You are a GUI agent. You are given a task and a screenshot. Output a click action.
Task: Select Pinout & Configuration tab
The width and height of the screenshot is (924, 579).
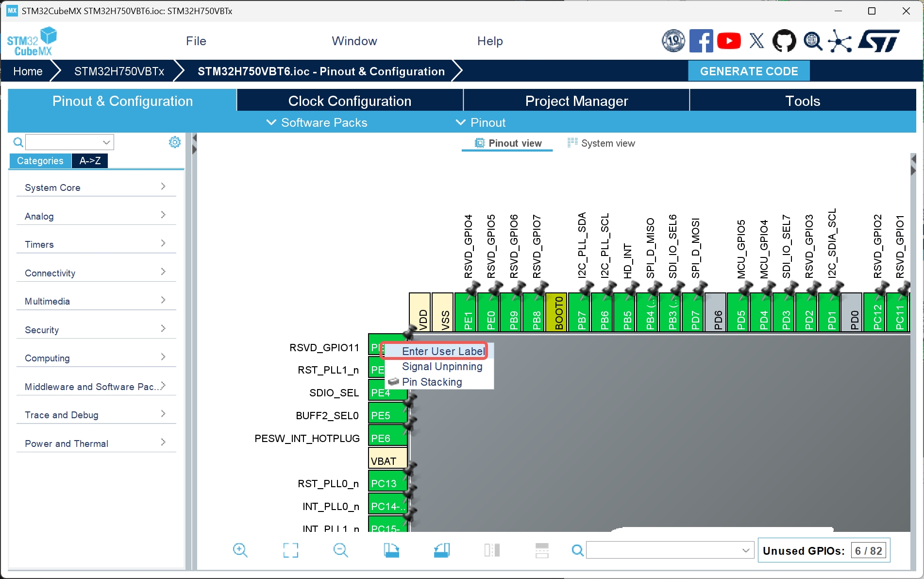click(122, 101)
